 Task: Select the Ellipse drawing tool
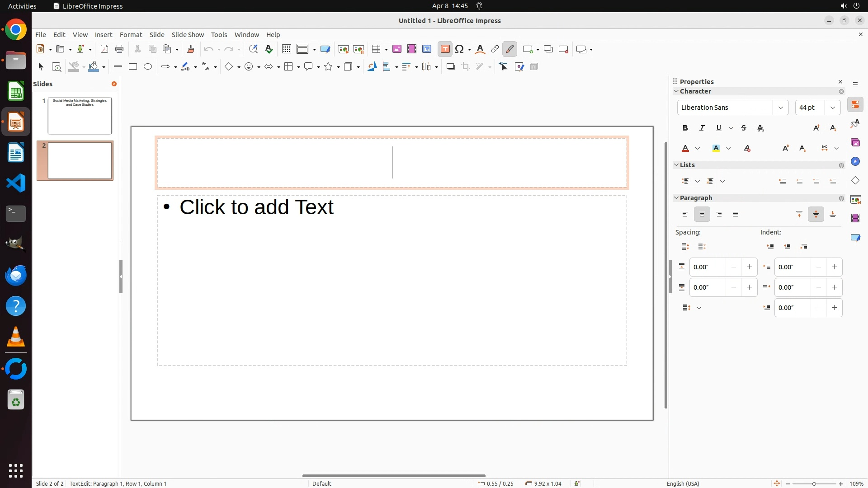148,67
